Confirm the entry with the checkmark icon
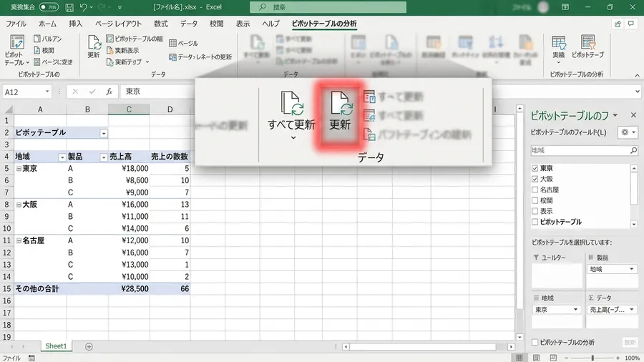The image size is (644, 362). [92, 92]
